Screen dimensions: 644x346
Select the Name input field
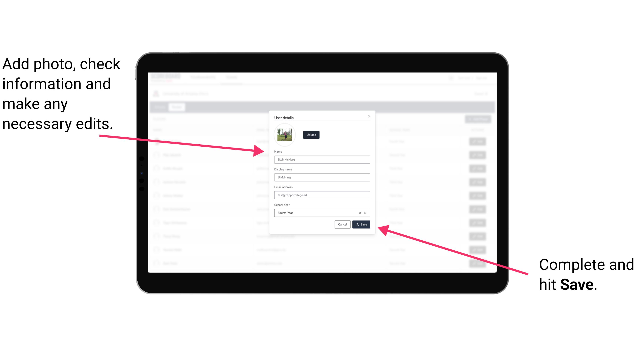coord(322,159)
